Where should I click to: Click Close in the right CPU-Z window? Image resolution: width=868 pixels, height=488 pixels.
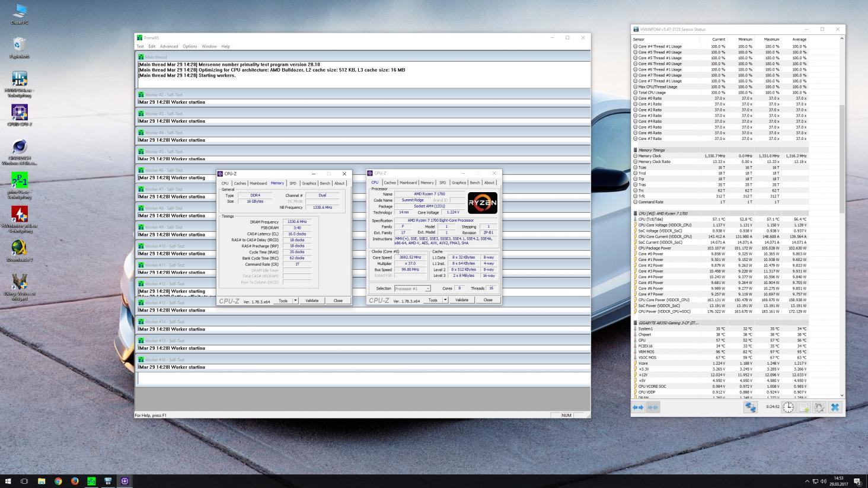[488, 300]
